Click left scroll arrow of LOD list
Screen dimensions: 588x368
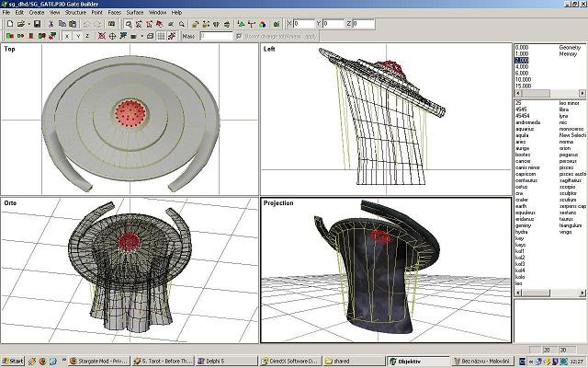(518, 93)
